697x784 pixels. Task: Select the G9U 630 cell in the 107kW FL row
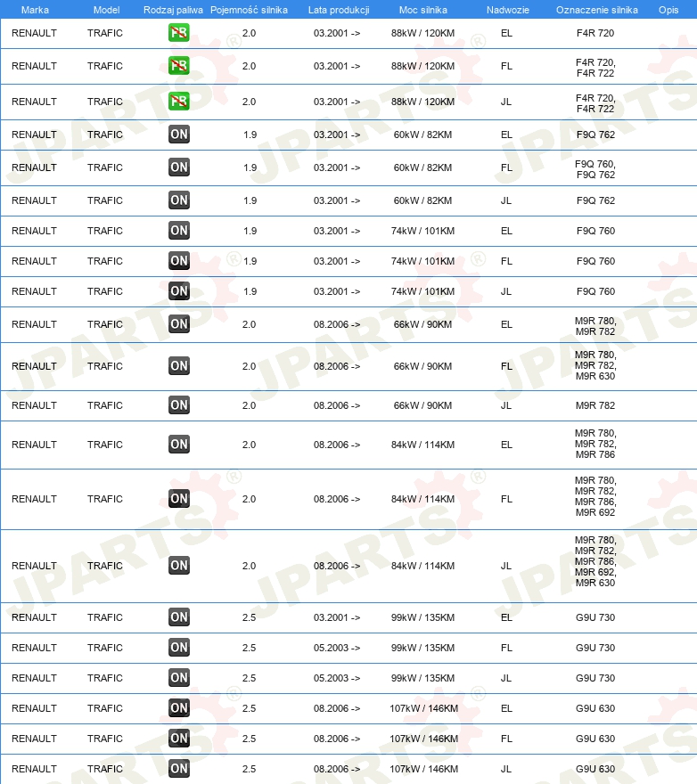595,739
